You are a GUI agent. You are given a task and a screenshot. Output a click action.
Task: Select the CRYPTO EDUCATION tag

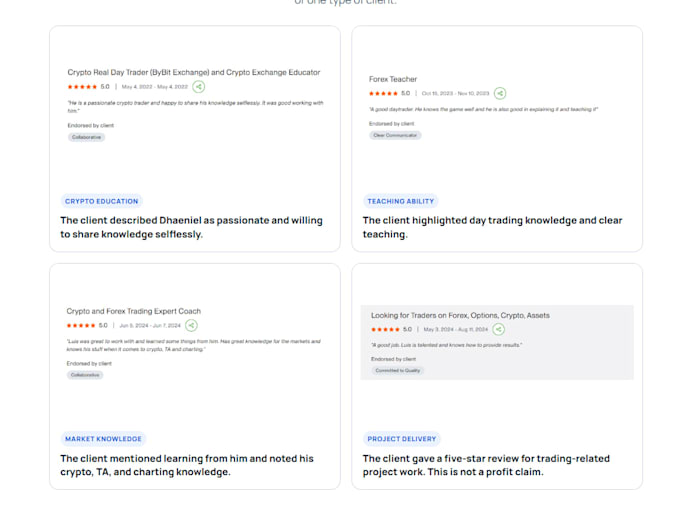[101, 201]
